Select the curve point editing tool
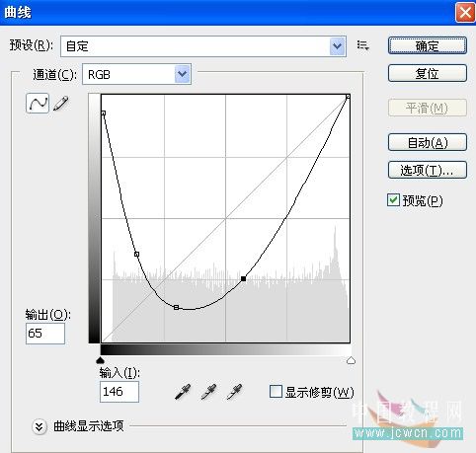Image resolution: width=476 pixels, height=453 pixels. 38,103
